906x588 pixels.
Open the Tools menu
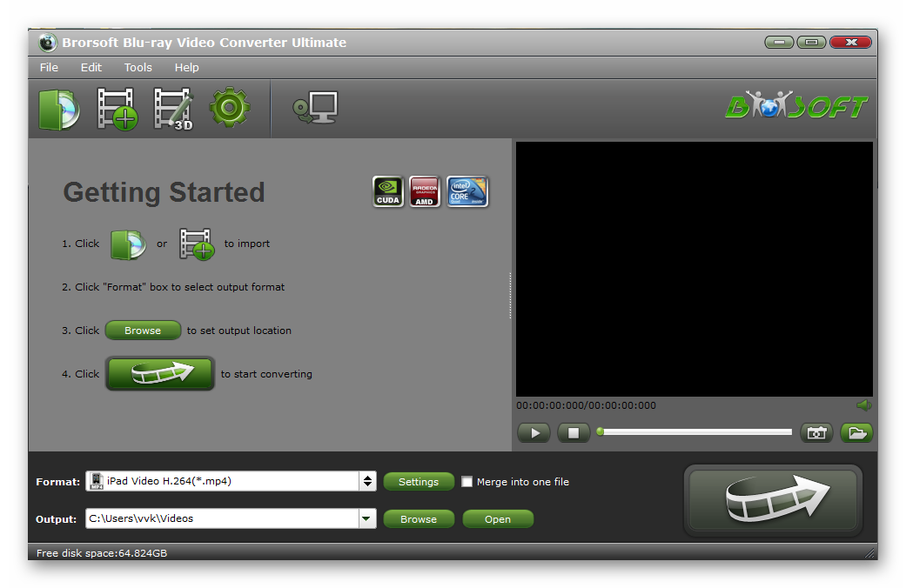138,68
